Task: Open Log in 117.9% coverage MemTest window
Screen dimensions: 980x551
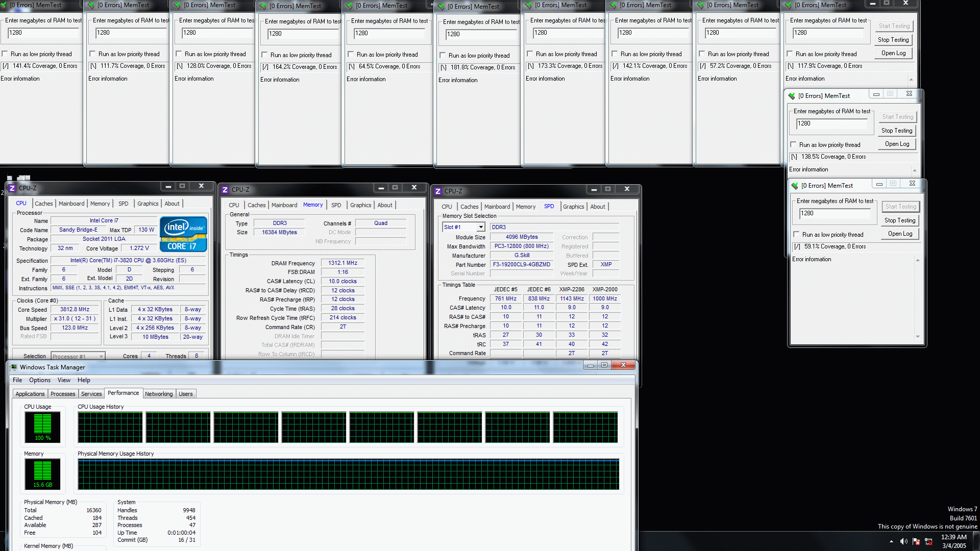Action: coord(893,53)
